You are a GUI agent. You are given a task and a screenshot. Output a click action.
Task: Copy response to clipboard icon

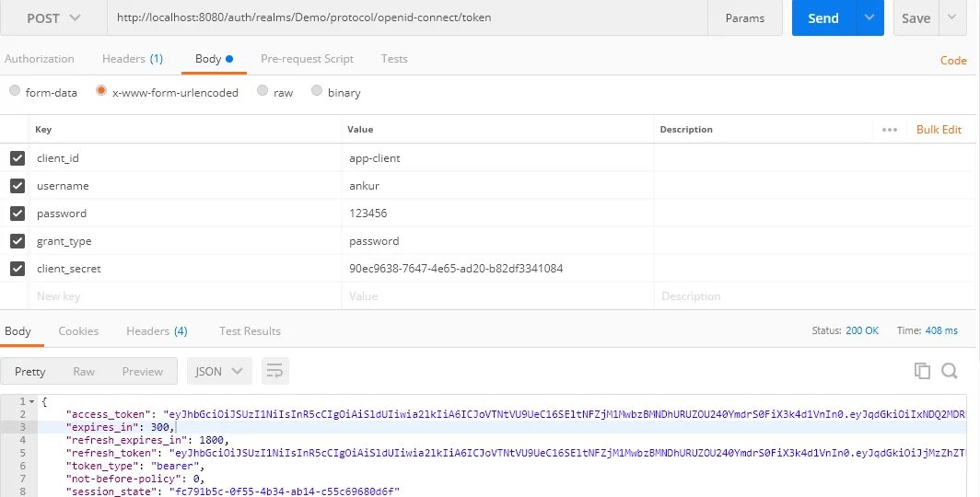pyautogui.click(x=922, y=371)
